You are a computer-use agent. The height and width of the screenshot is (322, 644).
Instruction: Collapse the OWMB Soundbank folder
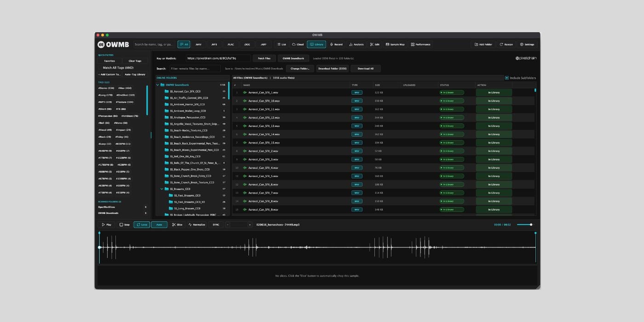tap(158, 85)
